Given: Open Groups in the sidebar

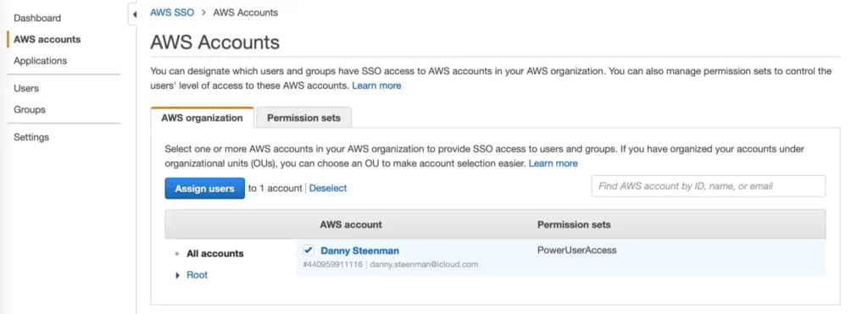Looking at the screenshot, I should 30,109.
